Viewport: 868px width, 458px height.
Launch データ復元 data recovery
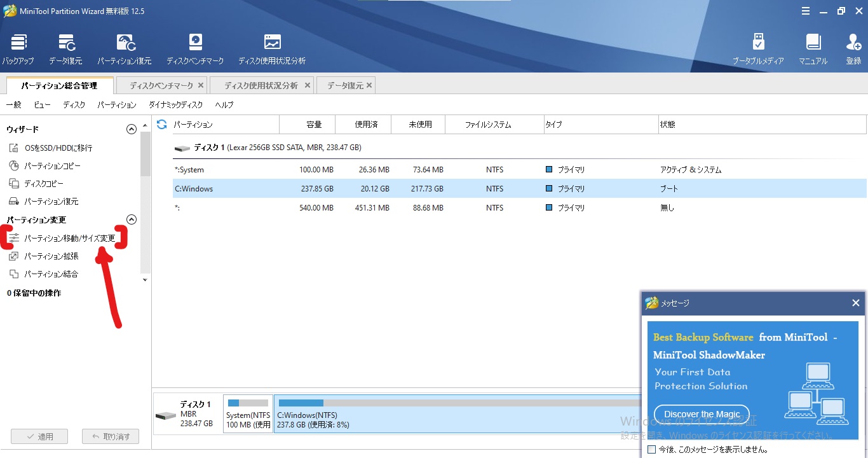(66, 50)
